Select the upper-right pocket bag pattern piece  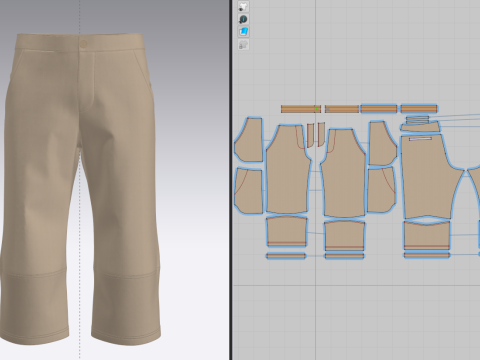[382, 143]
